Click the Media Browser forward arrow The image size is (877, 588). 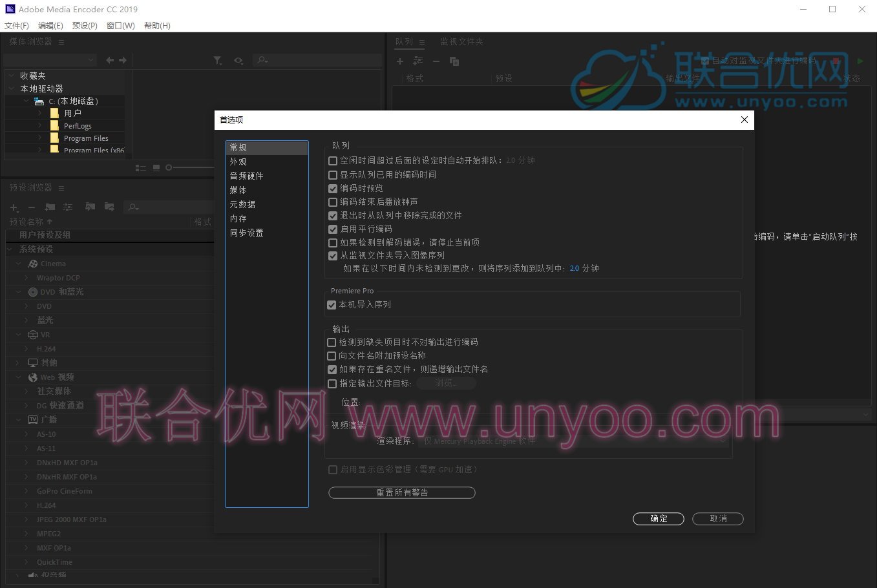[122, 60]
